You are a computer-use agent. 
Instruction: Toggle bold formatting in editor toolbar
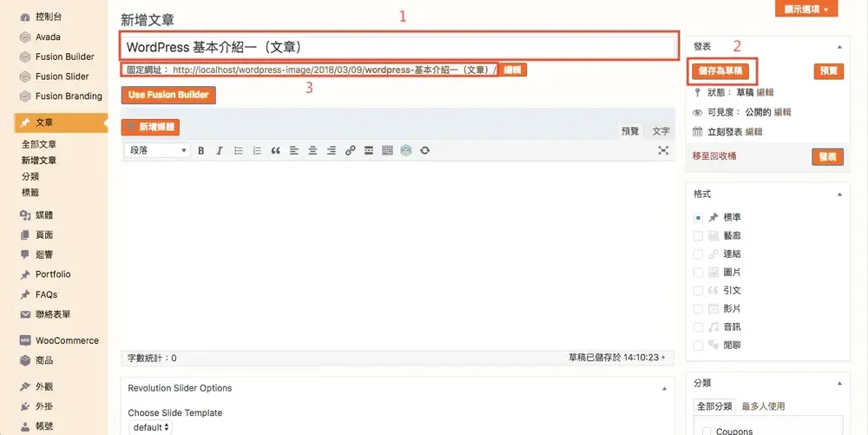click(x=201, y=150)
